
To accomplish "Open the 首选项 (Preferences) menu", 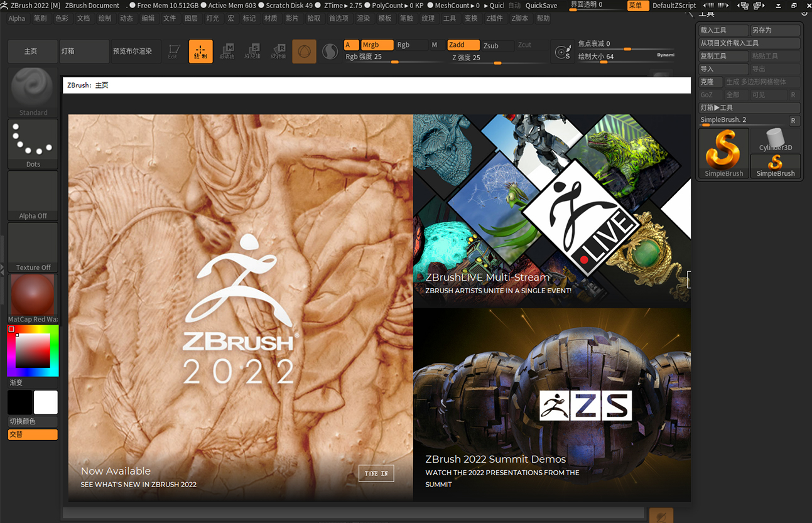I will 338,18.
